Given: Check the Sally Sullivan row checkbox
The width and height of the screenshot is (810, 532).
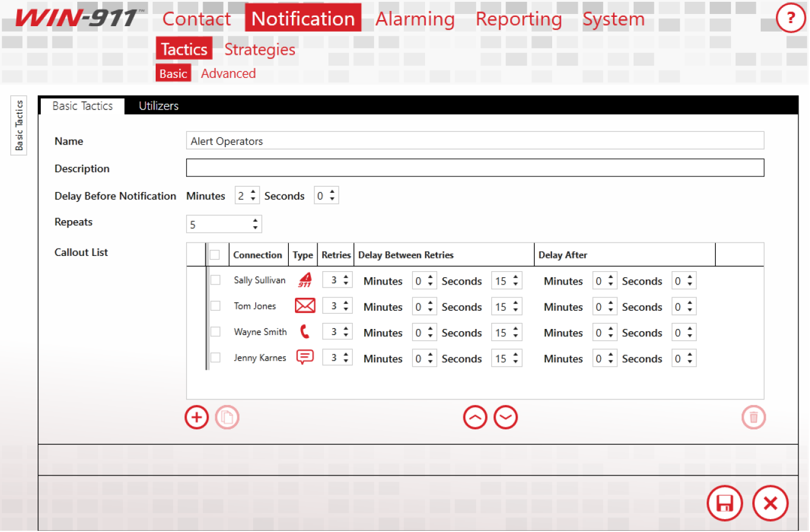Looking at the screenshot, I should [x=215, y=280].
